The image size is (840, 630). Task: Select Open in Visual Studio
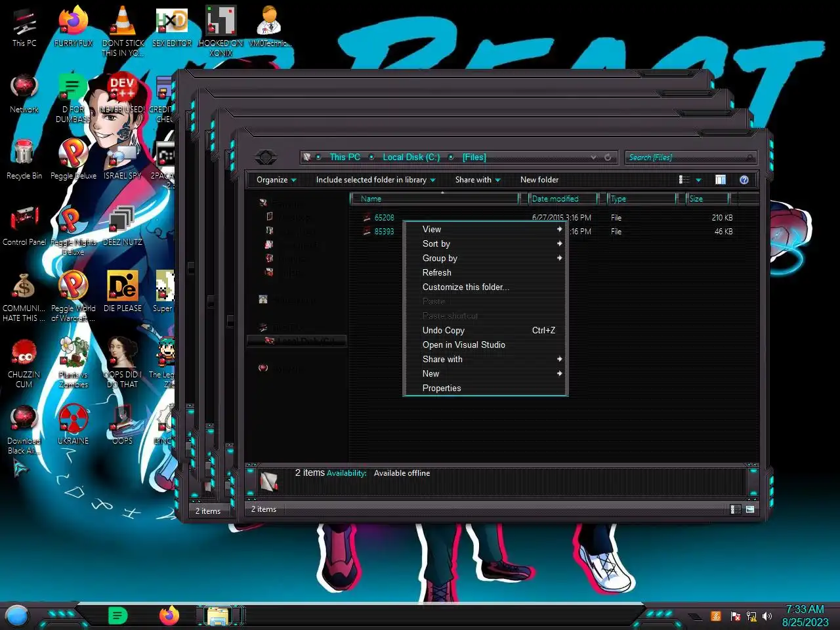point(486,345)
